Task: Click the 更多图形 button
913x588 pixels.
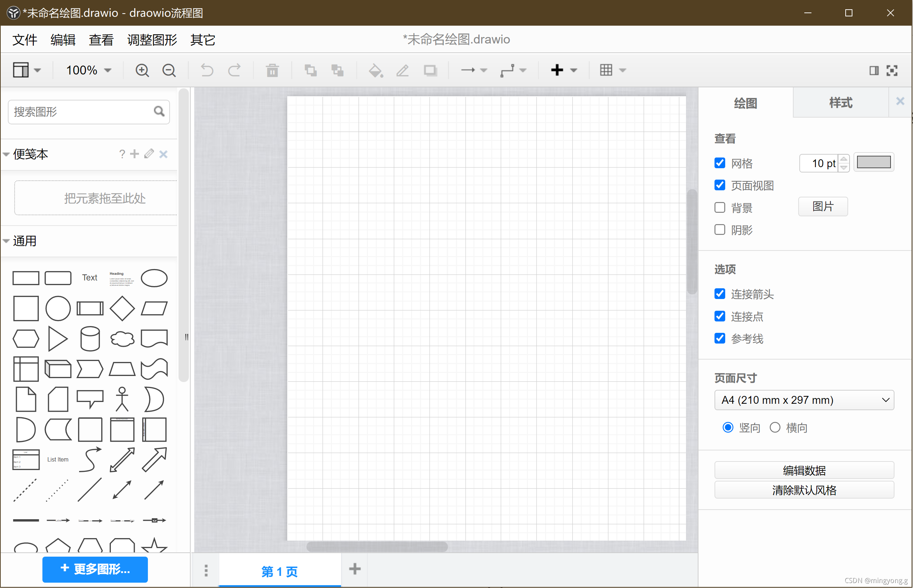Action: click(x=95, y=569)
